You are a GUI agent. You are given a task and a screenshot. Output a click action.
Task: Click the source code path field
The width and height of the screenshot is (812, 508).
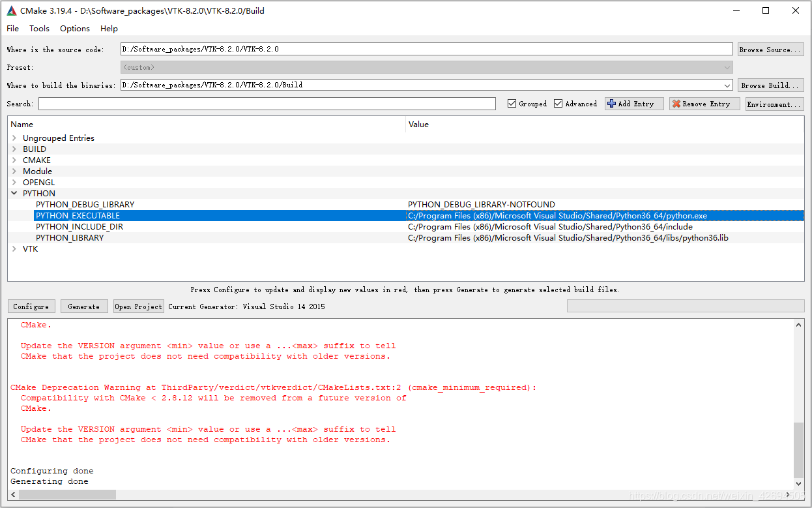pos(427,50)
